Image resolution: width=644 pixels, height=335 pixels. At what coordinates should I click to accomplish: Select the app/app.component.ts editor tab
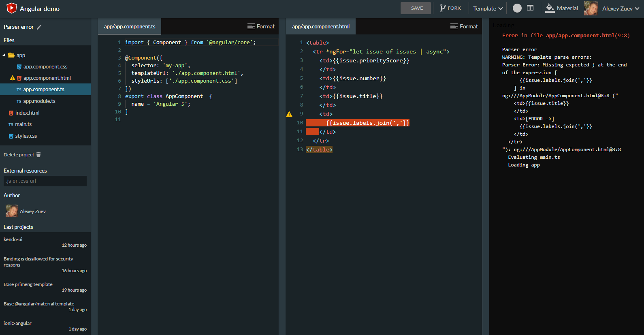[x=130, y=26]
